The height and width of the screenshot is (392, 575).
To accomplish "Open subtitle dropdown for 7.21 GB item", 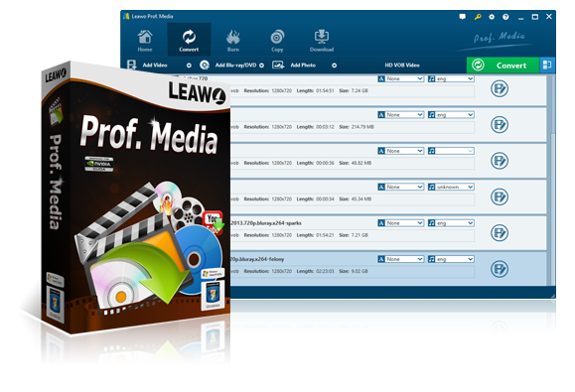I will 401,222.
